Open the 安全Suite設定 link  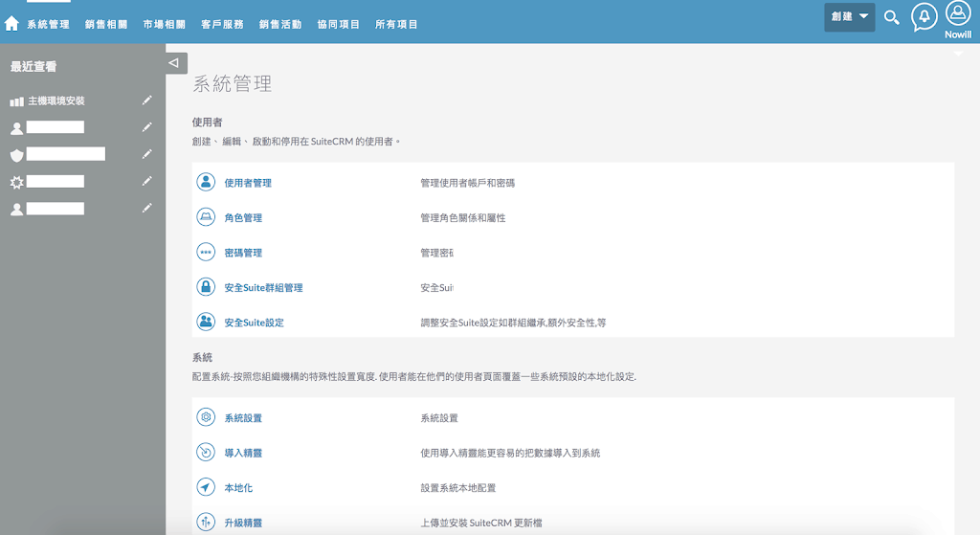pyautogui.click(x=254, y=323)
